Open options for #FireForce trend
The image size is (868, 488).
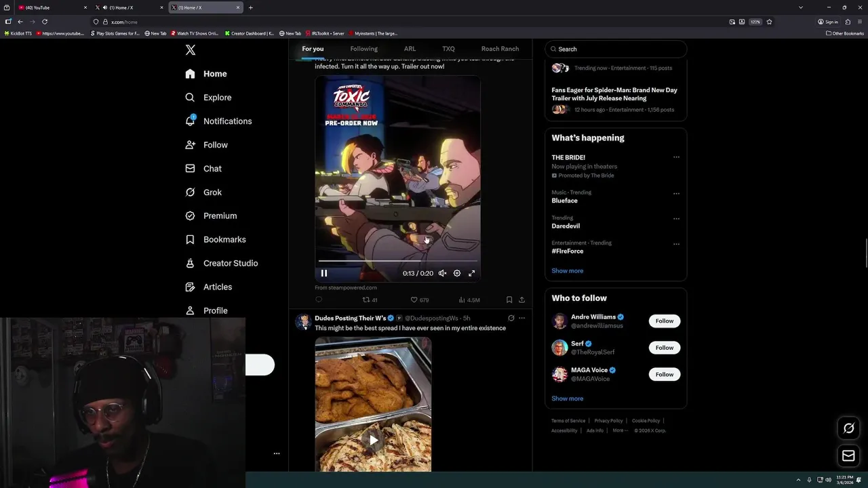click(x=676, y=244)
